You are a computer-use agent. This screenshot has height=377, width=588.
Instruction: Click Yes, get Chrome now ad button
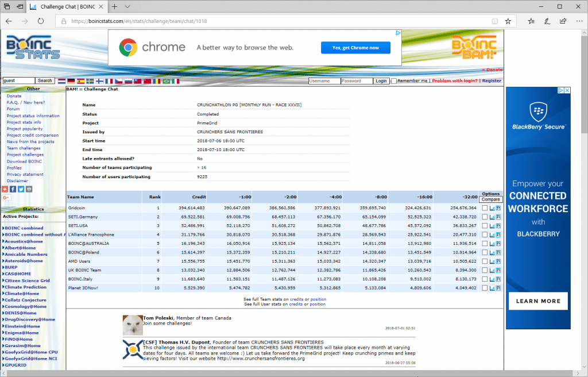click(355, 48)
